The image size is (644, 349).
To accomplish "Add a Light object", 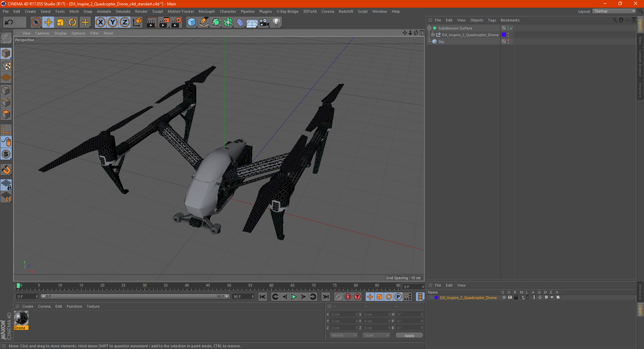I will coord(276,22).
